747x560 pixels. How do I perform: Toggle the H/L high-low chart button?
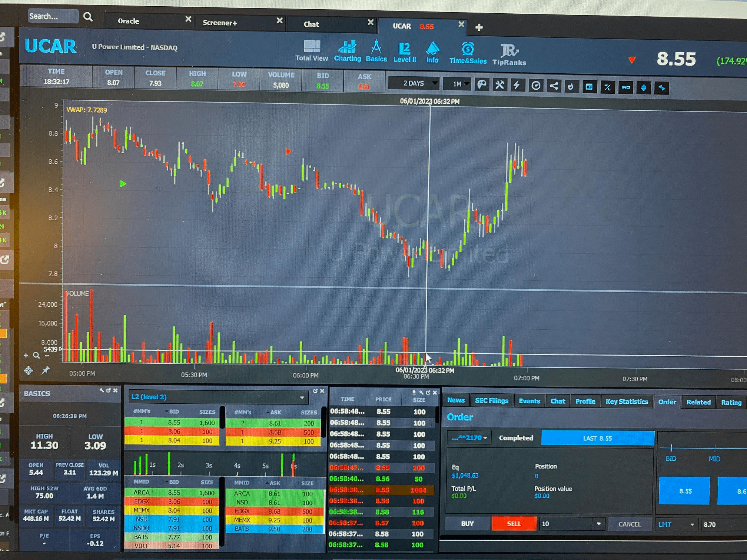607,87
